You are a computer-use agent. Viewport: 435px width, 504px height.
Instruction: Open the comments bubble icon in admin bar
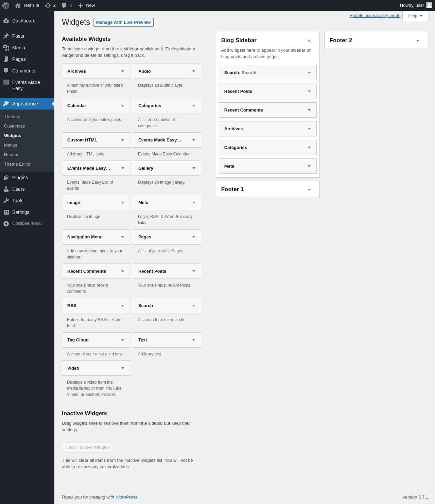point(64,5)
